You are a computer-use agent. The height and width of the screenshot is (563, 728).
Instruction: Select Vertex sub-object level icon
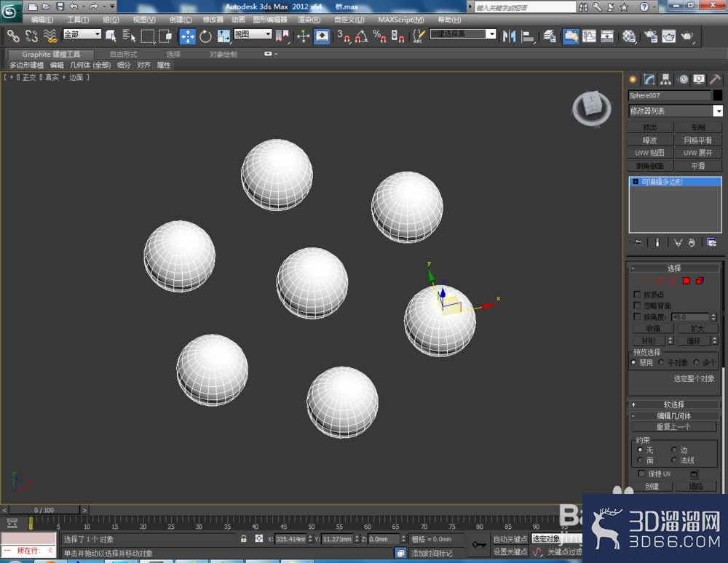click(645, 281)
